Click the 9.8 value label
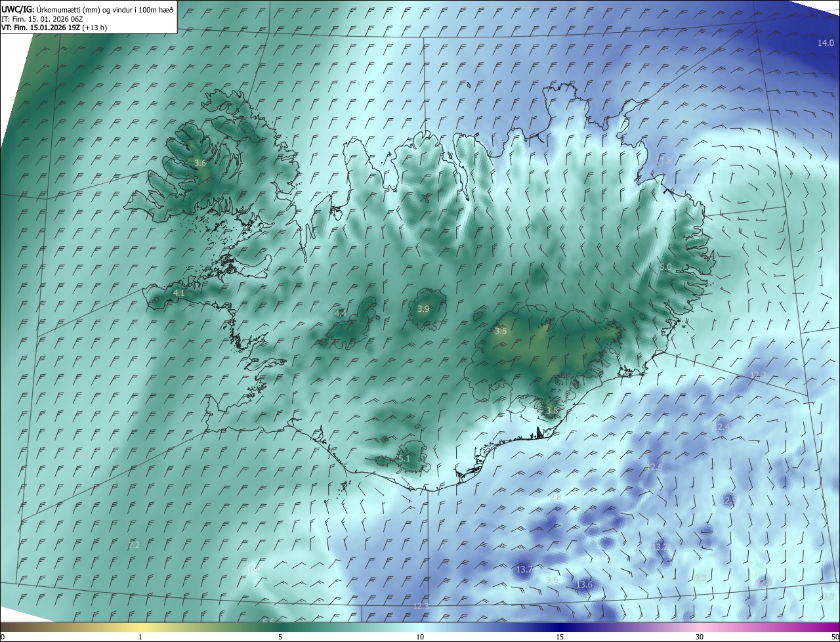Viewport: 840px width, 642px height. coord(555,498)
